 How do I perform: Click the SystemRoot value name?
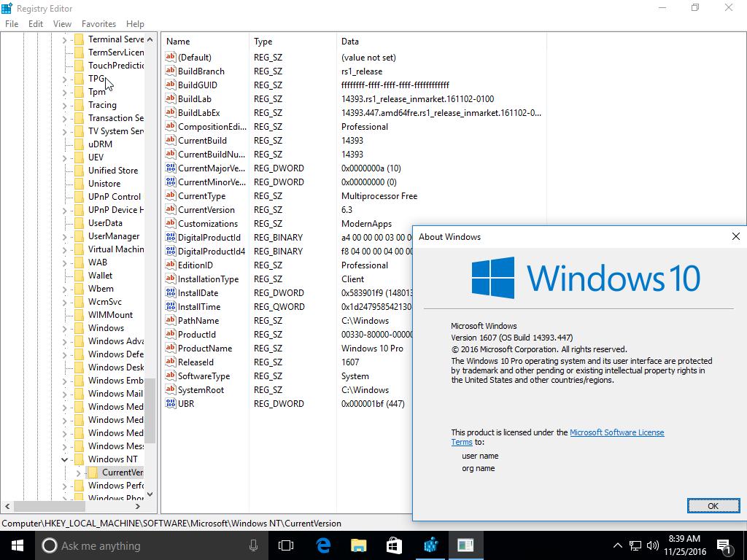click(x=201, y=389)
